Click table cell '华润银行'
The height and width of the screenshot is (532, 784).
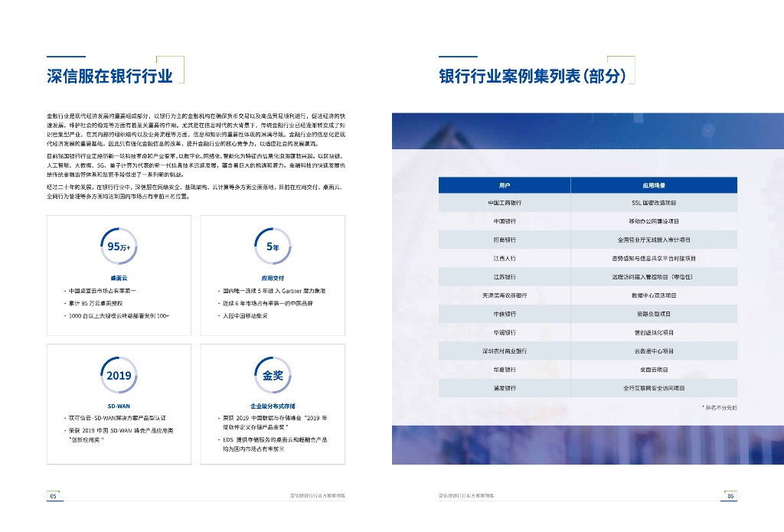(x=505, y=332)
